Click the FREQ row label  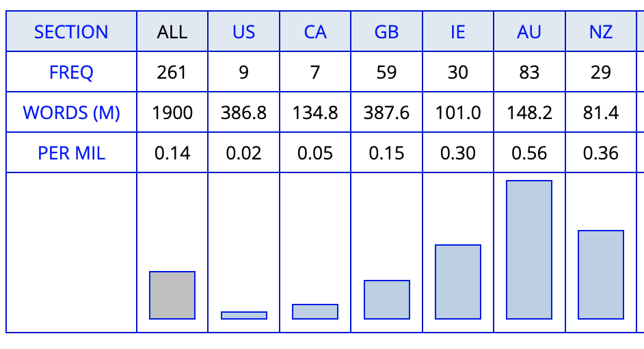71,72
